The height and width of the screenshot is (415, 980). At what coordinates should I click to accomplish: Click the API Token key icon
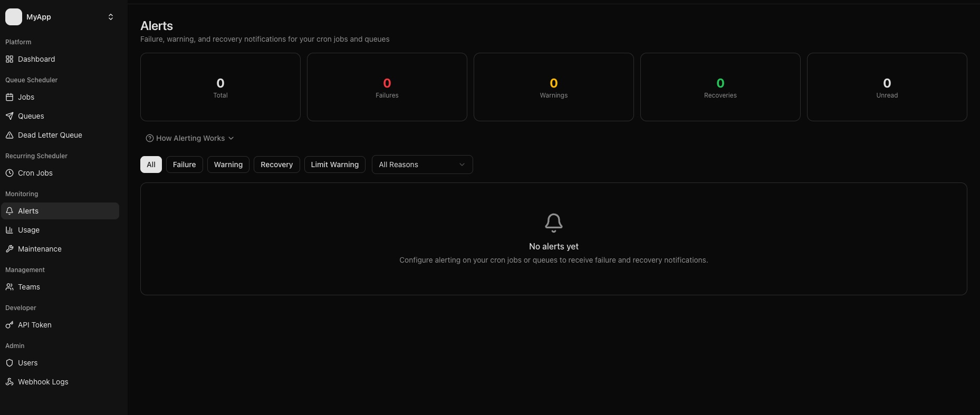point(9,325)
